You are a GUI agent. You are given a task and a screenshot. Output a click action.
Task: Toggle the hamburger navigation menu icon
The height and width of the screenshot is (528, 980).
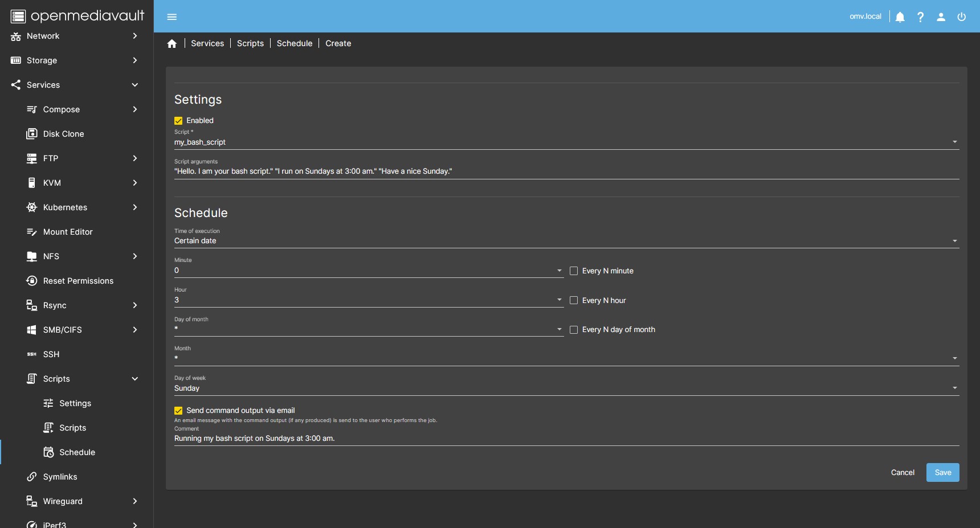click(x=171, y=17)
